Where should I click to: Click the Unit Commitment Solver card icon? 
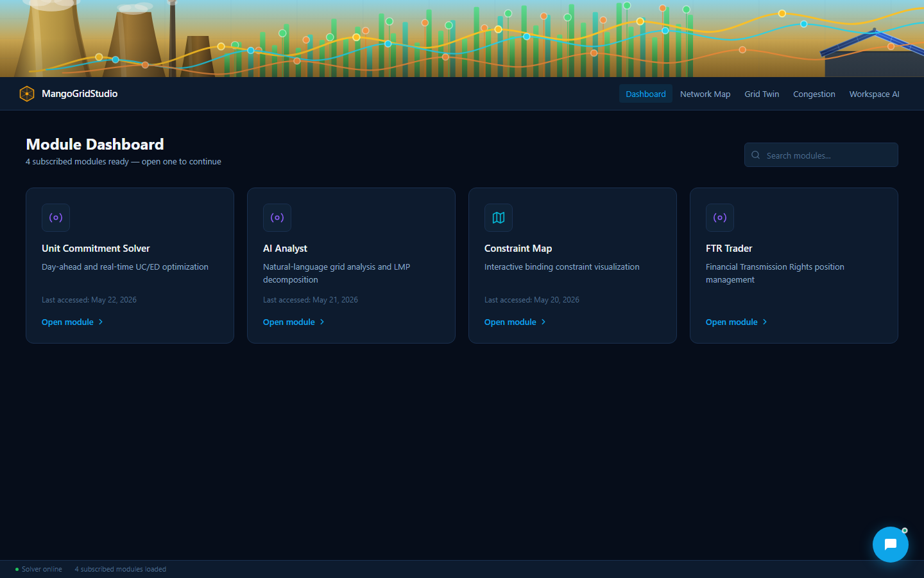(56, 218)
